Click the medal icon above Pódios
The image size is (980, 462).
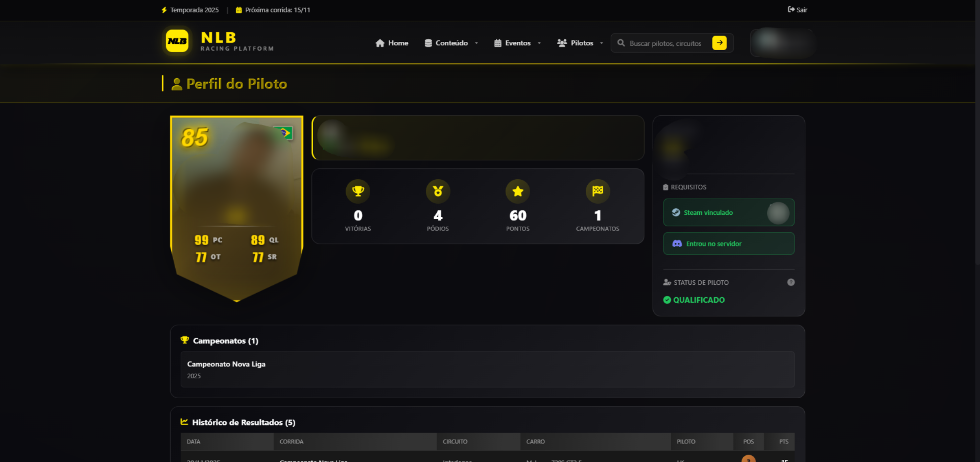point(438,191)
